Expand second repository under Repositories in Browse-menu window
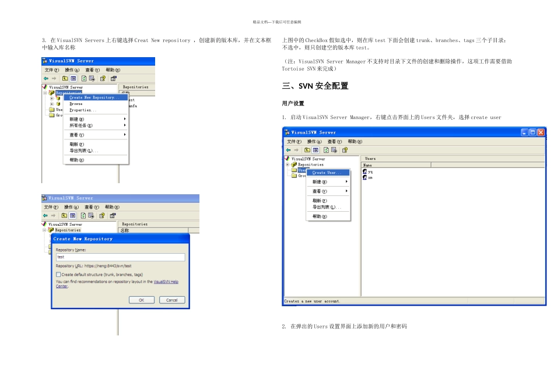The height and width of the screenshot is (392, 554). [51, 104]
